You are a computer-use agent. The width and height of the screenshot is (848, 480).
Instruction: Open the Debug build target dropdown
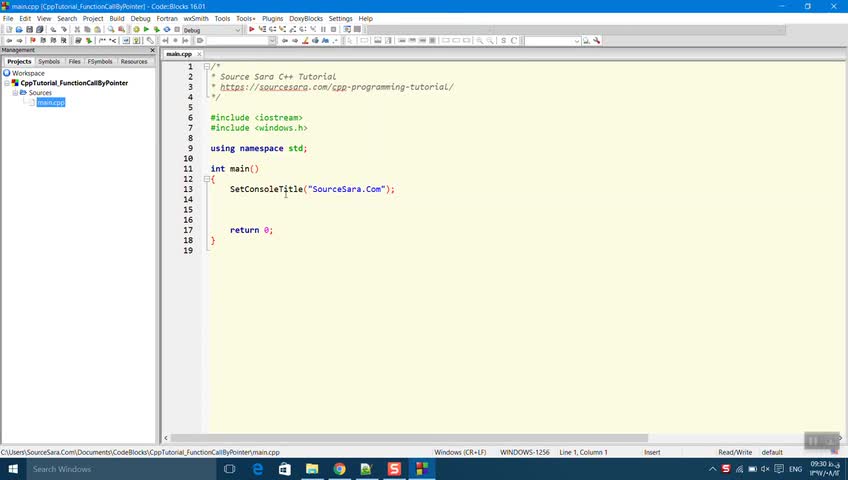coord(237,30)
